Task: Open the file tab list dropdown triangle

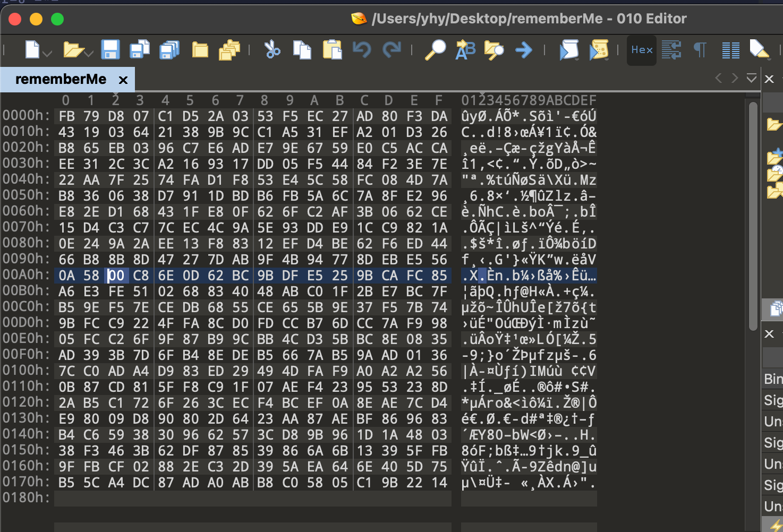Action: [751, 79]
